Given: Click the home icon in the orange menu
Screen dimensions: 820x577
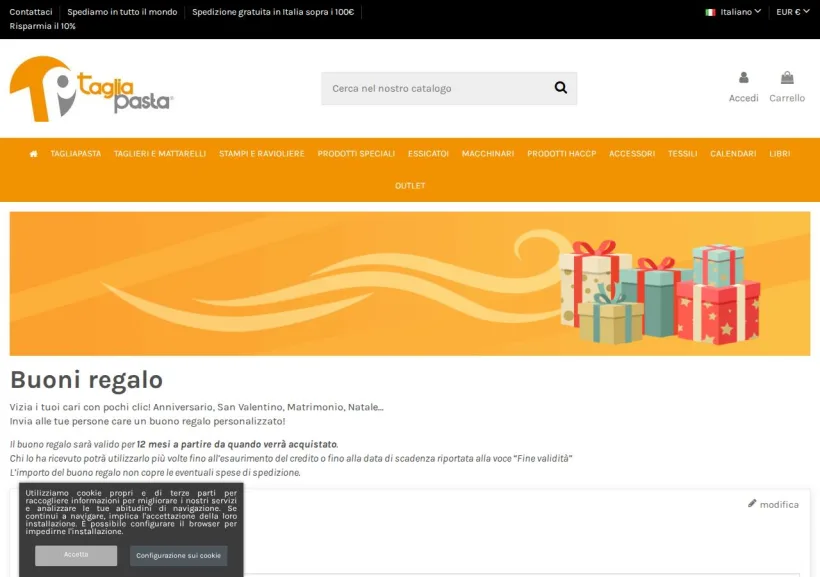Looking at the screenshot, I should click(x=33, y=154).
